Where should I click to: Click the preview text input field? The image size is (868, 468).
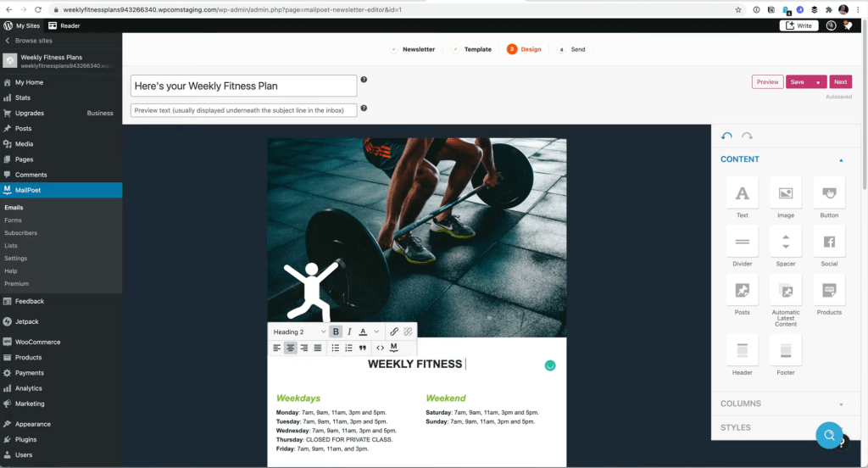(x=243, y=110)
